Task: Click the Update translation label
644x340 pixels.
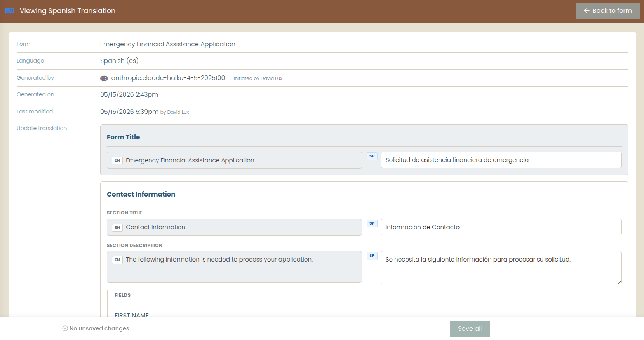Action: (x=42, y=128)
